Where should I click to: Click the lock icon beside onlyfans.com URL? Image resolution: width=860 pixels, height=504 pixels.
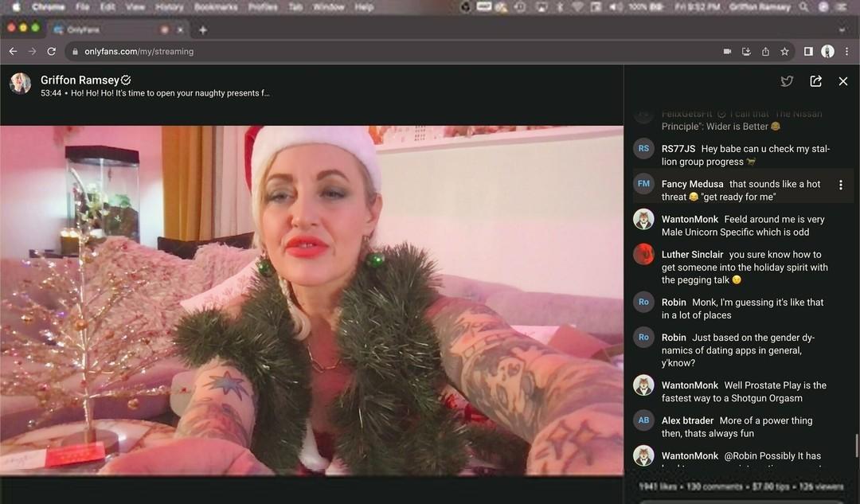[75, 51]
